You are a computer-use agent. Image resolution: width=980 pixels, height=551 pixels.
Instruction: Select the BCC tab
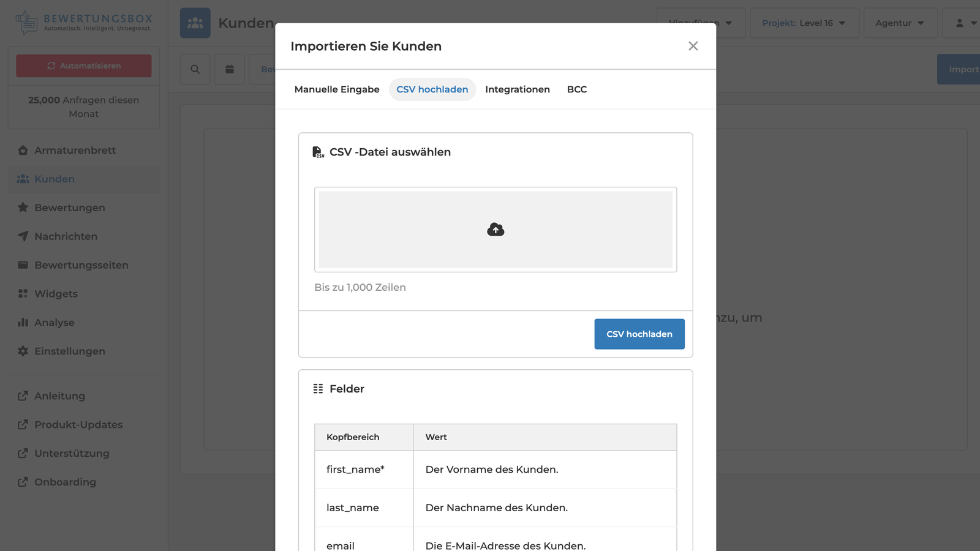click(x=576, y=89)
